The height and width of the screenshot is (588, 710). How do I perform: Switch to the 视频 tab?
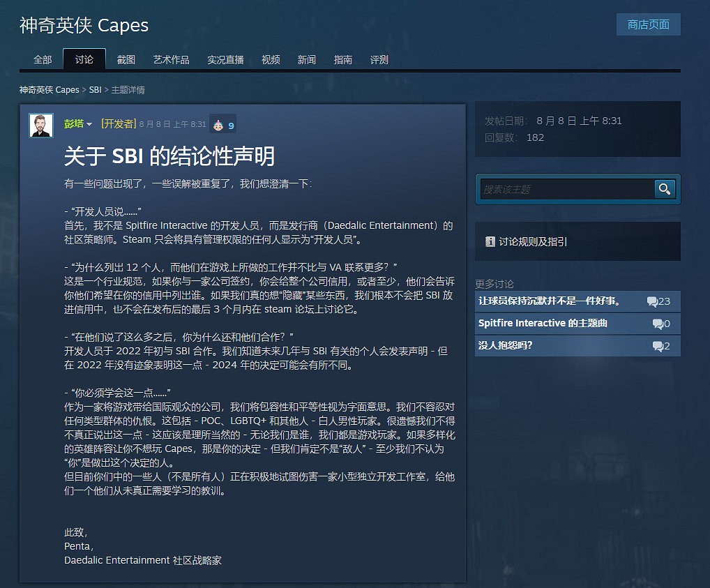[x=271, y=60]
